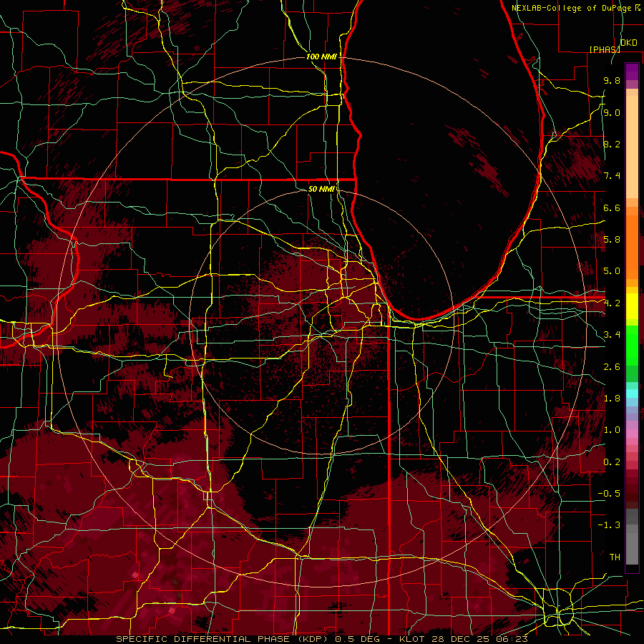Click the pink color bar segment near 1.0

[x=632, y=434]
